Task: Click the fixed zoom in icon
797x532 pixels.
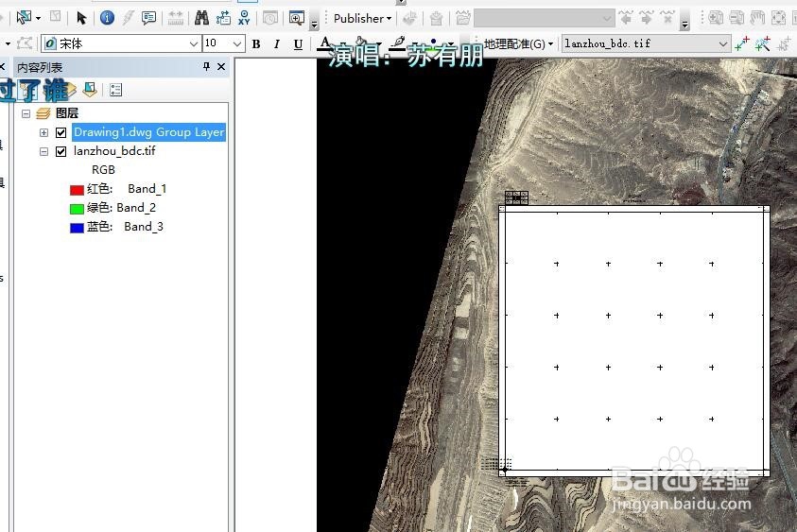Action: pyautogui.click(x=716, y=18)
